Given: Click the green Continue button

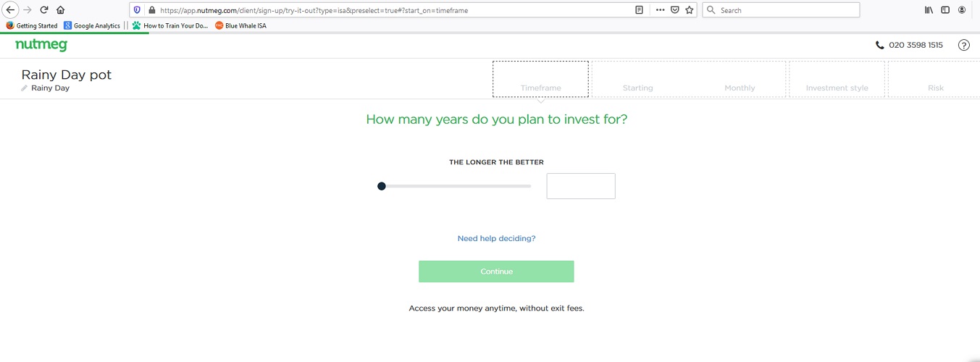Looking at the screenshot, I should click(496, 271).
